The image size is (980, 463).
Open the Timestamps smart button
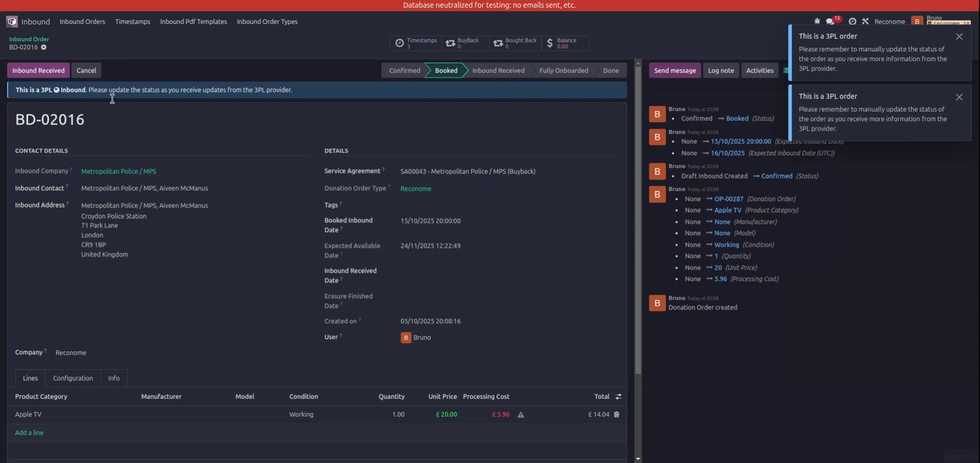[x=415, y=43]
